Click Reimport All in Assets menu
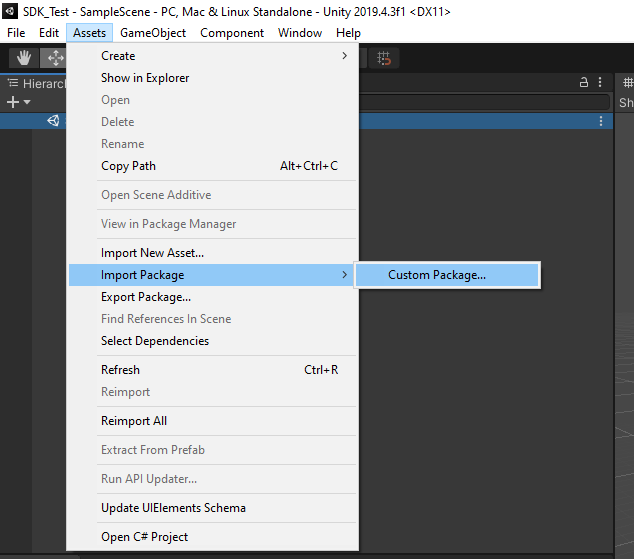Screen dimensions: 634x559 [x=134, y=421]
